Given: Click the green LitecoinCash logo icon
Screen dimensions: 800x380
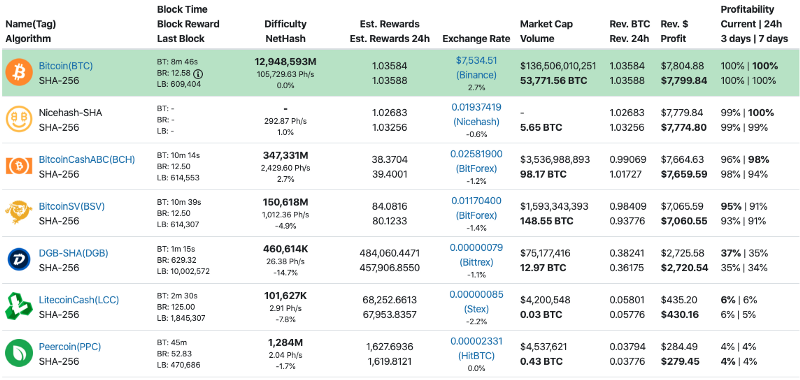Looking at the screenshot, I should click(18, 306).
